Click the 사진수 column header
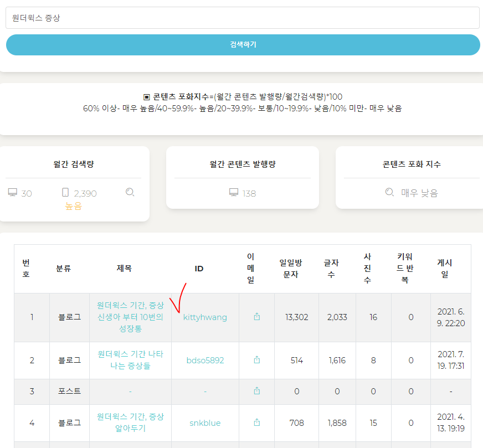Image resolution: width=483 pixels, height=448 pixels. tap(367, 268)
